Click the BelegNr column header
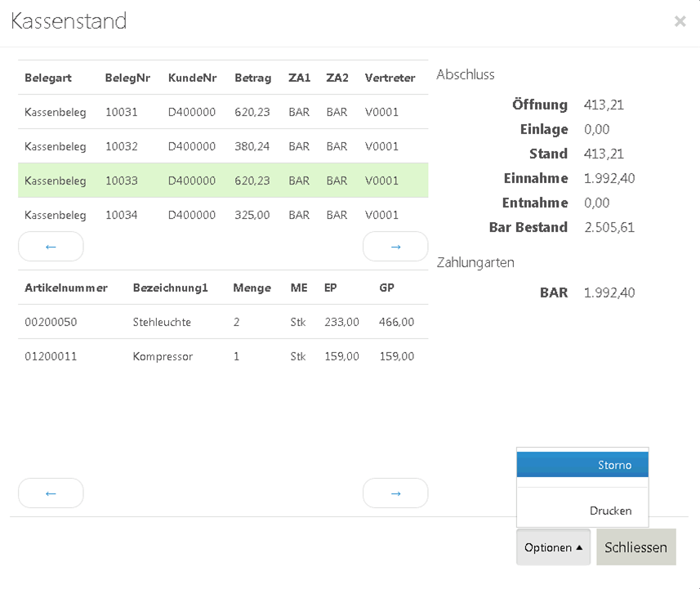This screenshot has height=589, width=700. (x=127, y=78)
